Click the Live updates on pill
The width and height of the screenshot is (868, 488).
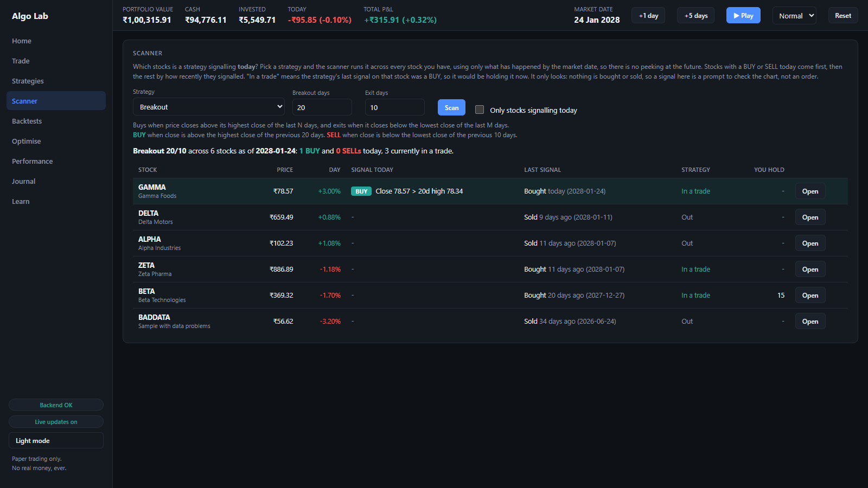(x=56, y=422)
